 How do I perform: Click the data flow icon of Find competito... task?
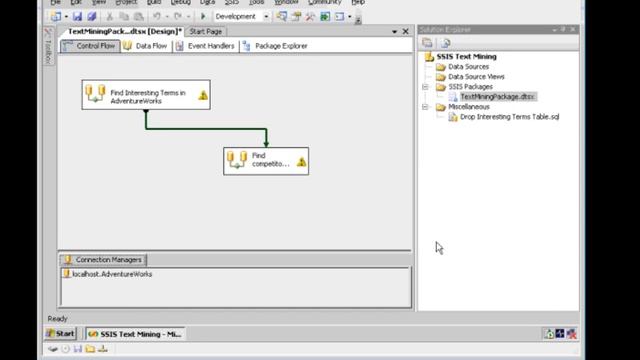(237, 160)
